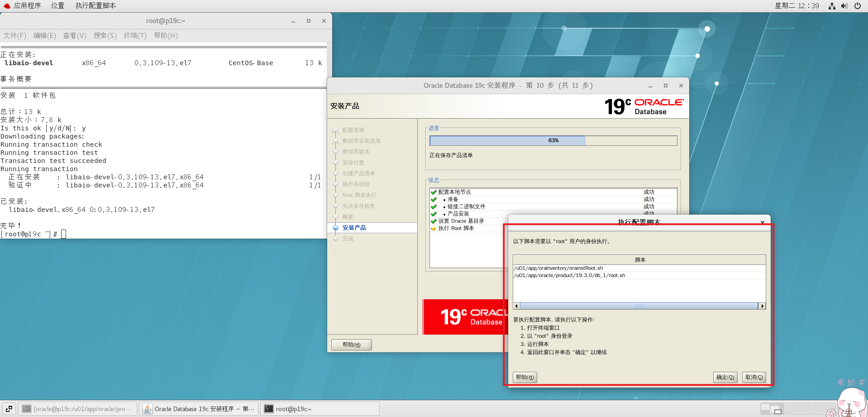Minimize the root@p19c terminal window
The image size is (868, 417).
293,21
